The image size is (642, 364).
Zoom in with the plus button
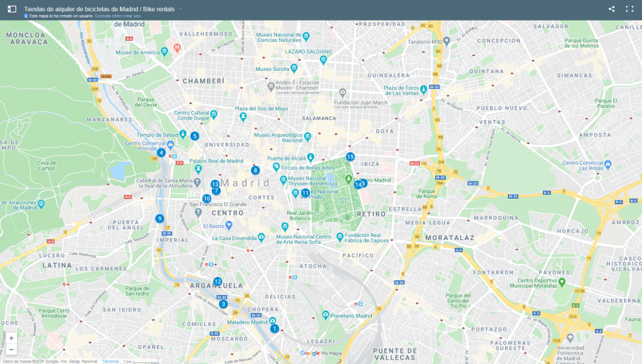[x=11, y=338]
